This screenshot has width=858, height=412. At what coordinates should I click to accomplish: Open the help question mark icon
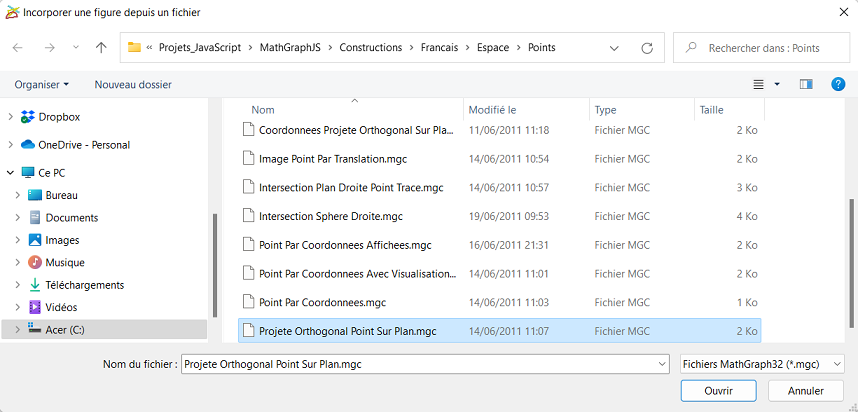(x=838, y=84)
